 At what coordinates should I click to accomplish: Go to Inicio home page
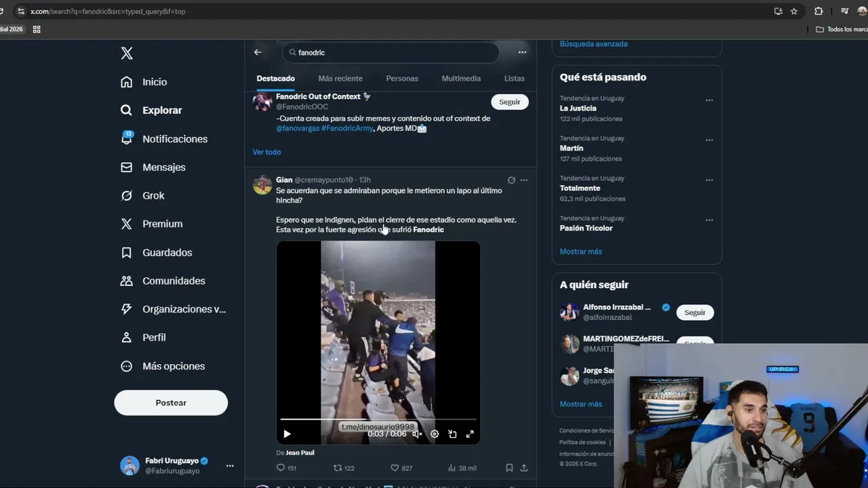[144, 82]
